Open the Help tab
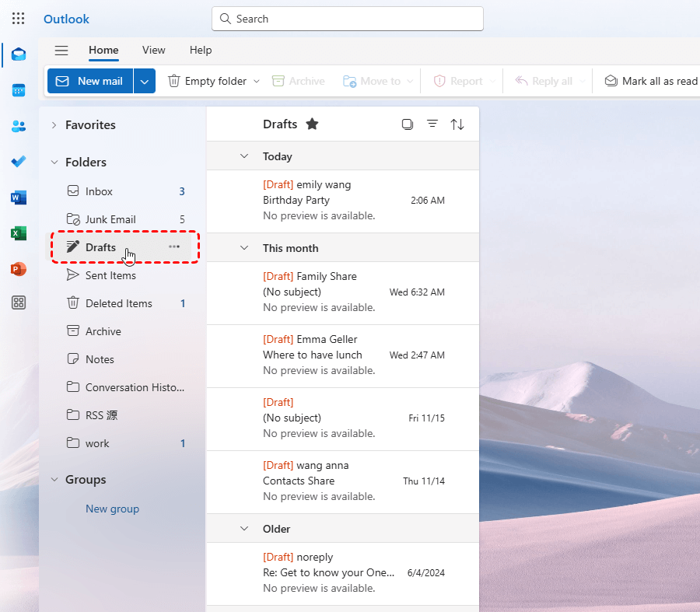The width and height of the screenshot is (700, 612). pyautogui.click(x=201, y=51)
